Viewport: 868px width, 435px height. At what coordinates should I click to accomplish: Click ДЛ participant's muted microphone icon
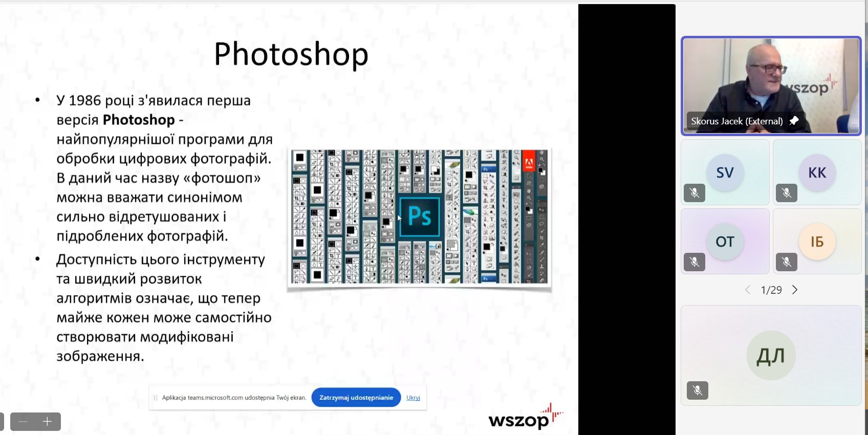(x=698, y=390)
